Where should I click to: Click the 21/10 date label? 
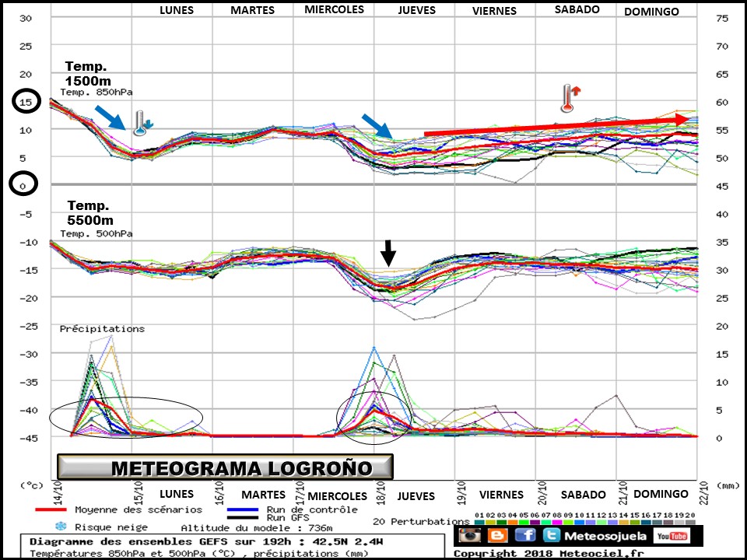click(x=622, y=492)
